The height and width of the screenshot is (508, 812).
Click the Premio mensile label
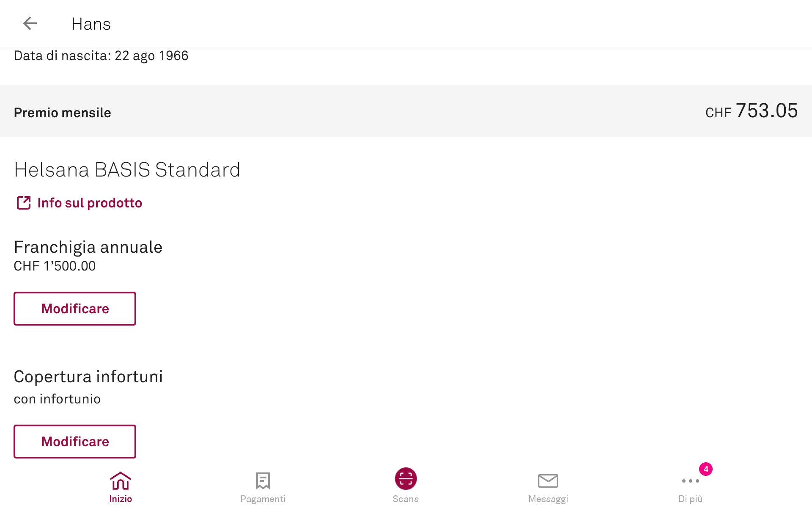(x=63, y=113)
